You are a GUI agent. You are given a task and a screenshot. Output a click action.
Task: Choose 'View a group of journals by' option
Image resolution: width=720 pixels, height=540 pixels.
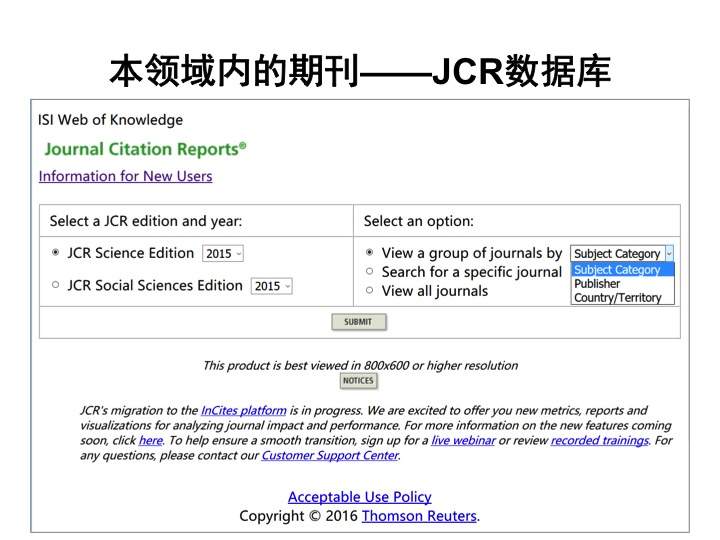(x=370, y=252)
